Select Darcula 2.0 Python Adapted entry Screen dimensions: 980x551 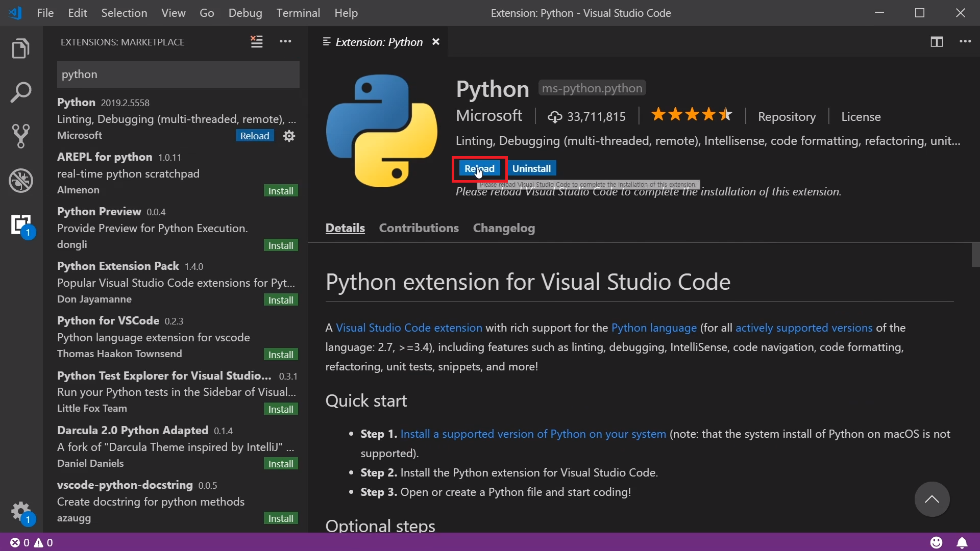[177, 446]
